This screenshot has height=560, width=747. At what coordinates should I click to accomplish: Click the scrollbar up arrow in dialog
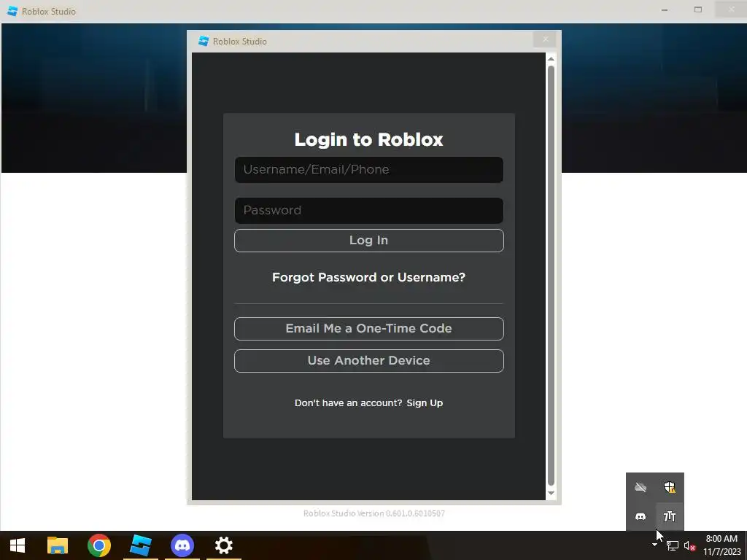point(551,59)
